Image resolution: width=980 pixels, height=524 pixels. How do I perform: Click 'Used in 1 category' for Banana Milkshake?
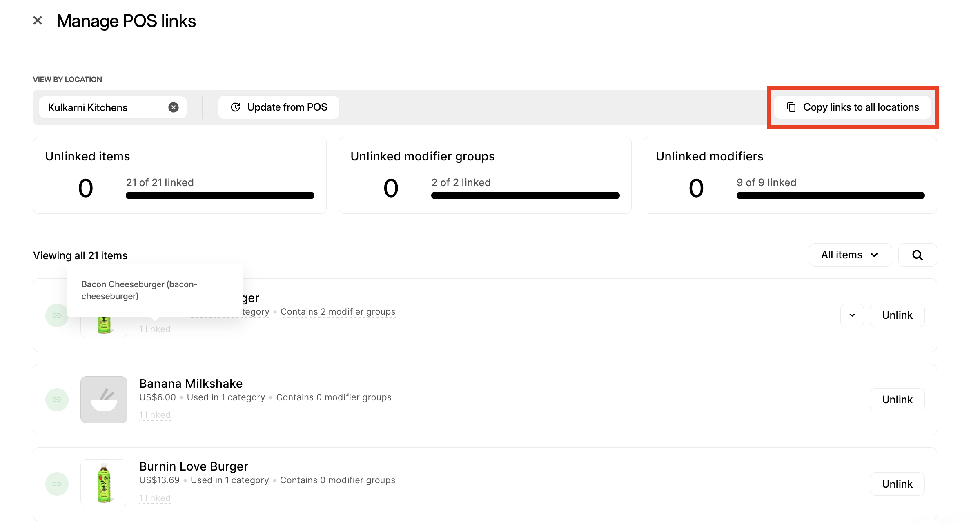(226, 397)
